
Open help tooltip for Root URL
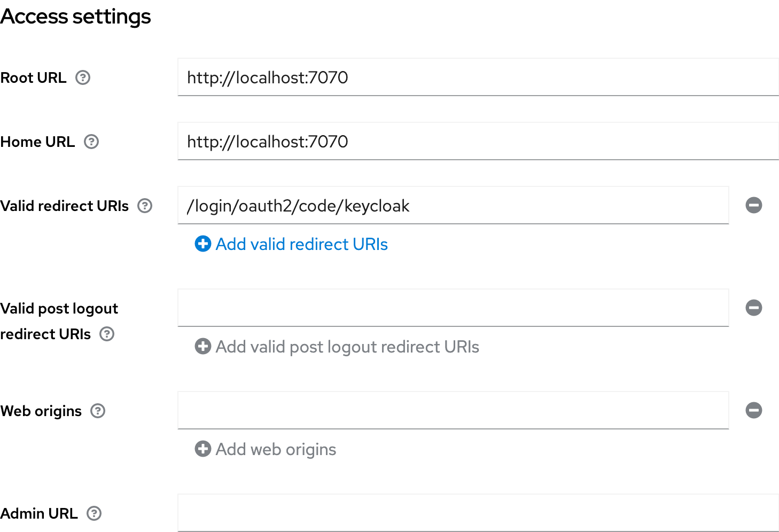pos(83,78)
